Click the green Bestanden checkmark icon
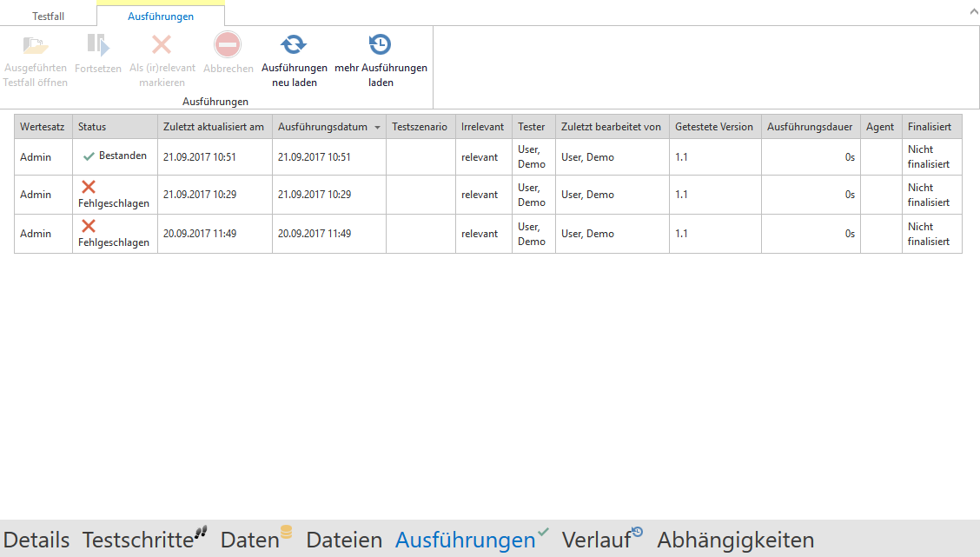This screenshot has height=557, width=980. click(89, 156)
